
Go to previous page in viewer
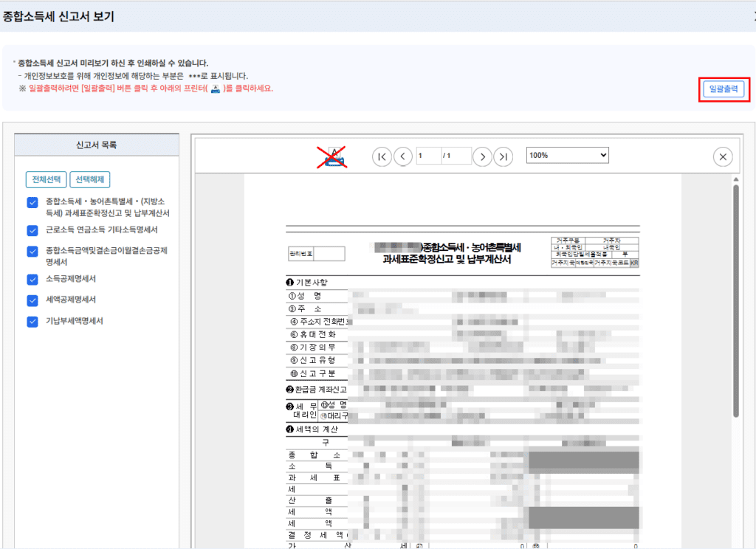(x=402, y=156)
